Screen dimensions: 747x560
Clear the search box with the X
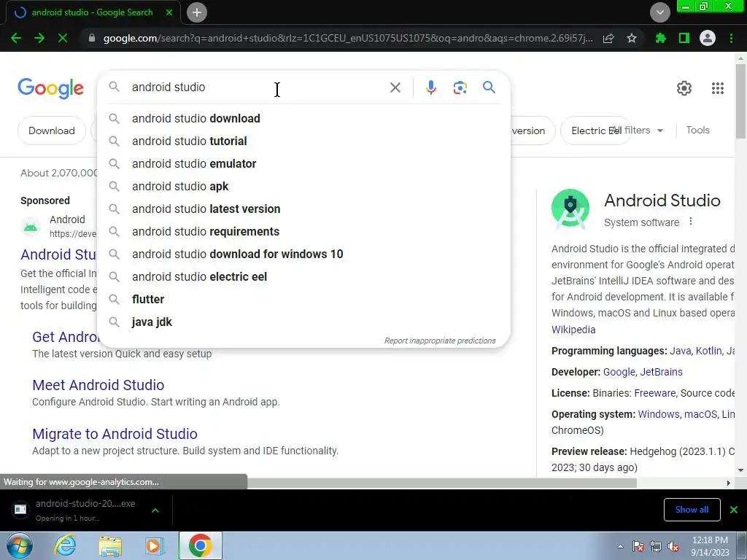click(395, 87)
